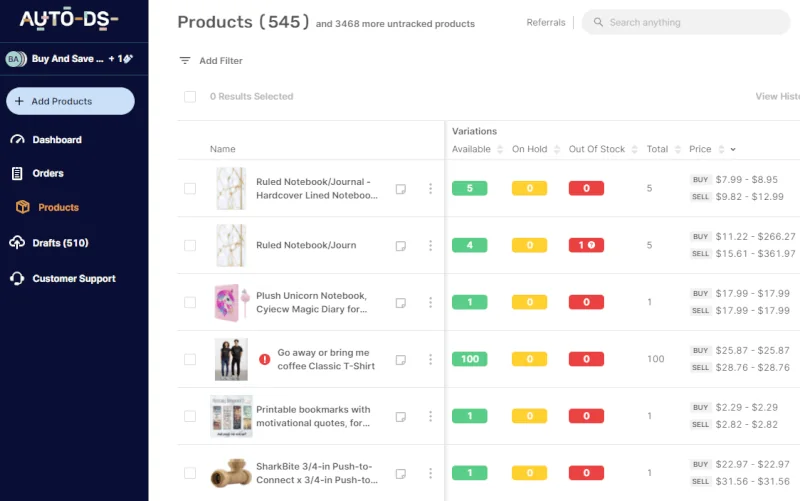This screenshot has width=800, height=501.
Task: Click the Add Filter funnel icon
Action: coord(185,61)
